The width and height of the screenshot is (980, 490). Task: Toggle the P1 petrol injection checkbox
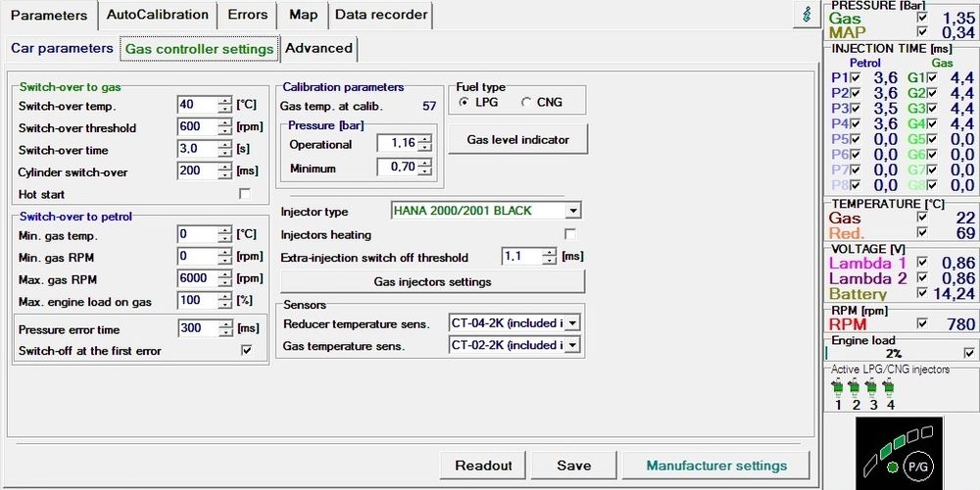pyautogui.click(x=856, y=77)
